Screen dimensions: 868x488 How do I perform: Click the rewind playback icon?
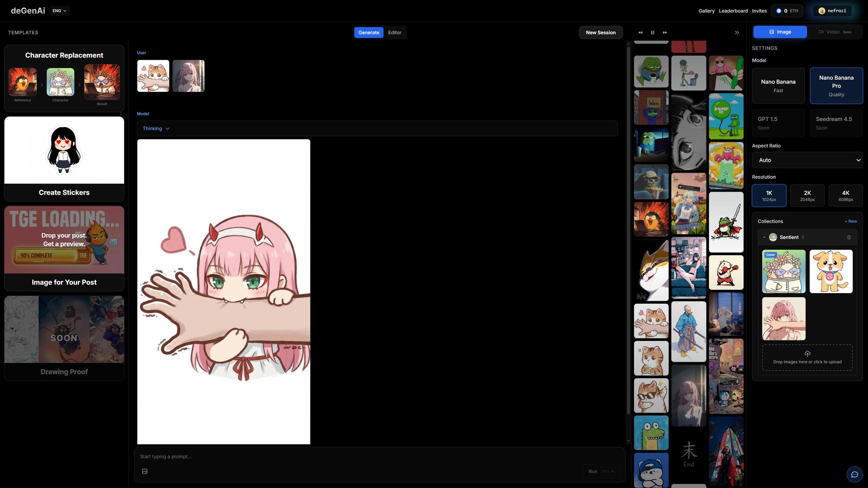click(x=640, y=33)
